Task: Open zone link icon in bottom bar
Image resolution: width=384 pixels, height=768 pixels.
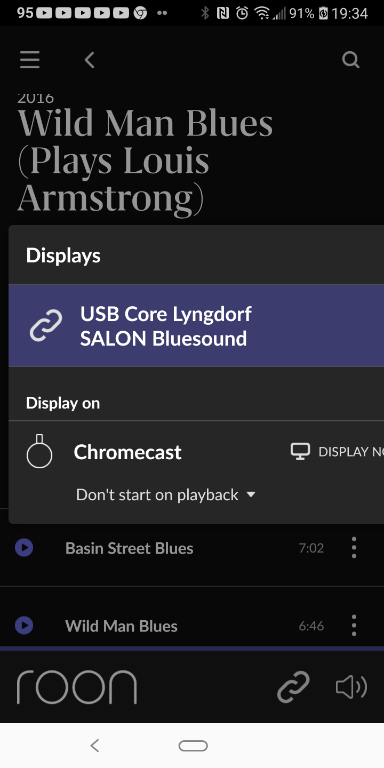Action: (293, 687)
